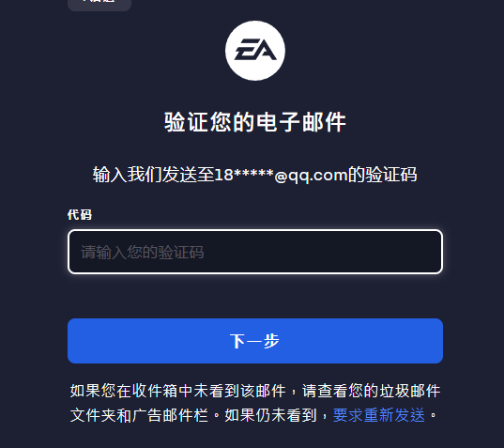Click the EA logo circle

[x=255, y=51]
